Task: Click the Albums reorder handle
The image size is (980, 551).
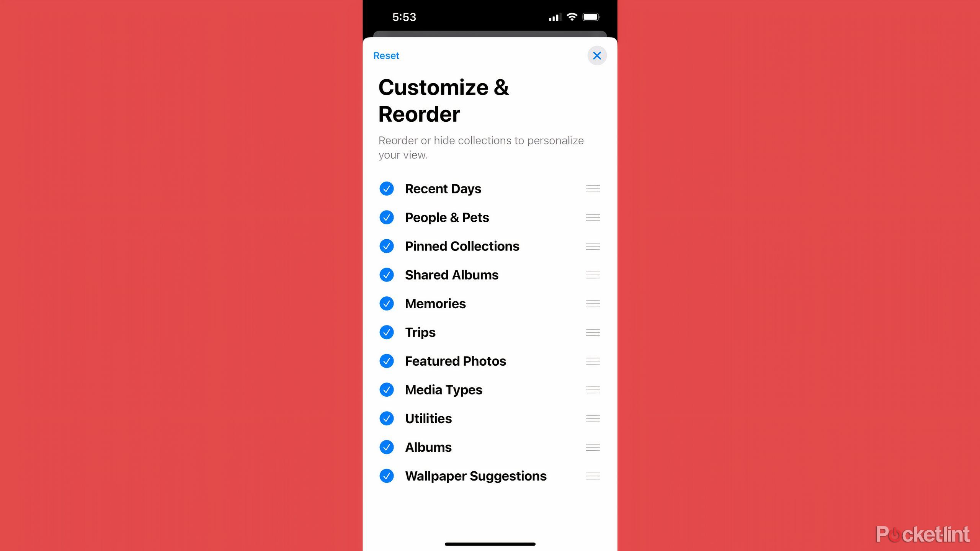Action: pyautogui.click(x=592, y=446)
